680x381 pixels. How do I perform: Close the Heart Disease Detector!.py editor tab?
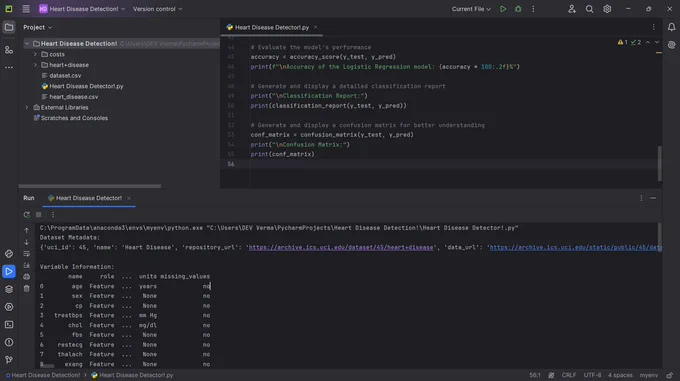315,27
